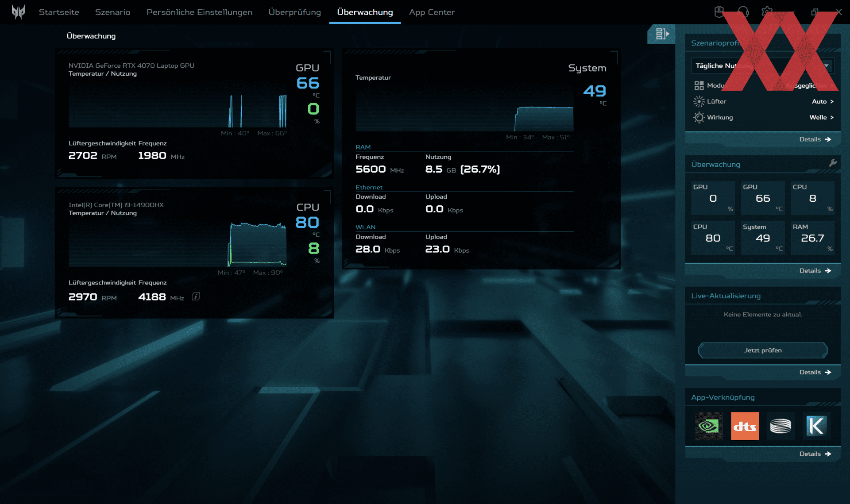Click GPU fan speed 2702 RPM

pos(93,156)
